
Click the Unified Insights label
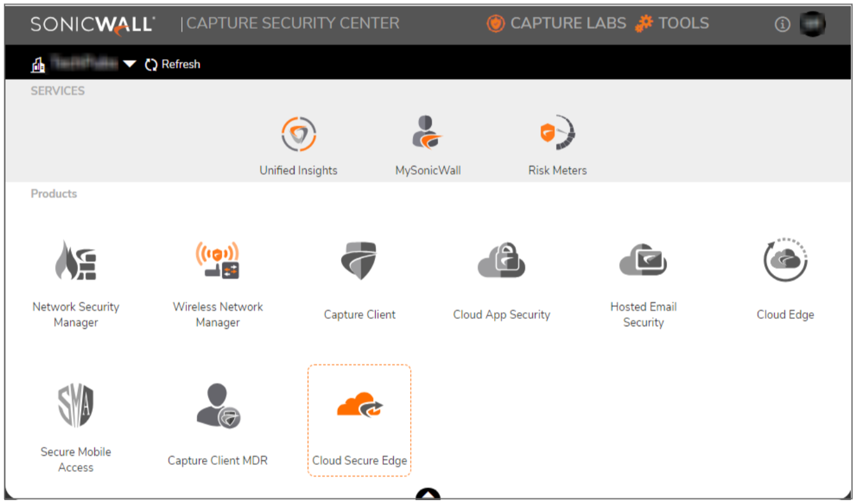click(298, 171)
